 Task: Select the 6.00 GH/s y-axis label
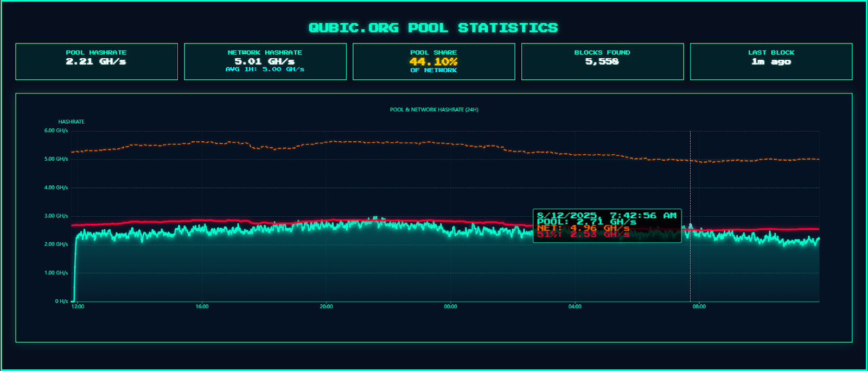click(56, 130)
